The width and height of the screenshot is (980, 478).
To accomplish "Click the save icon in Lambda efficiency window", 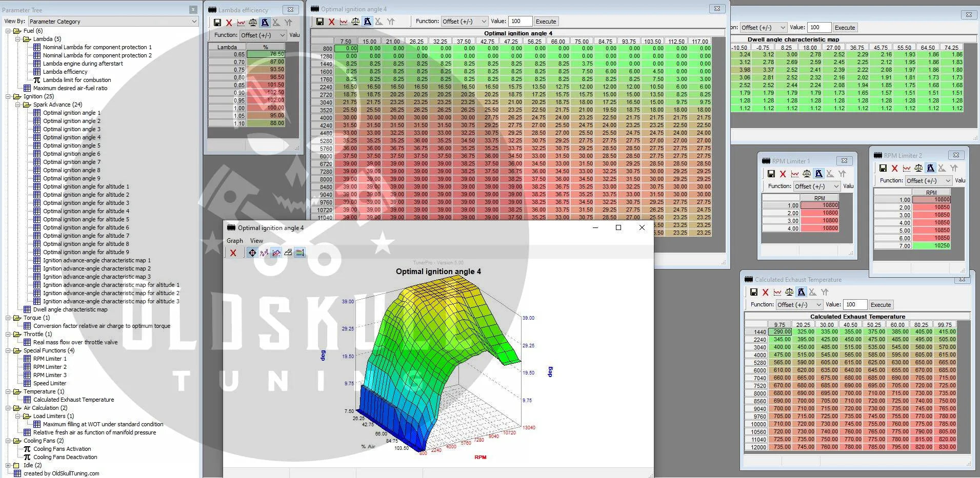I will pos(217,23).
